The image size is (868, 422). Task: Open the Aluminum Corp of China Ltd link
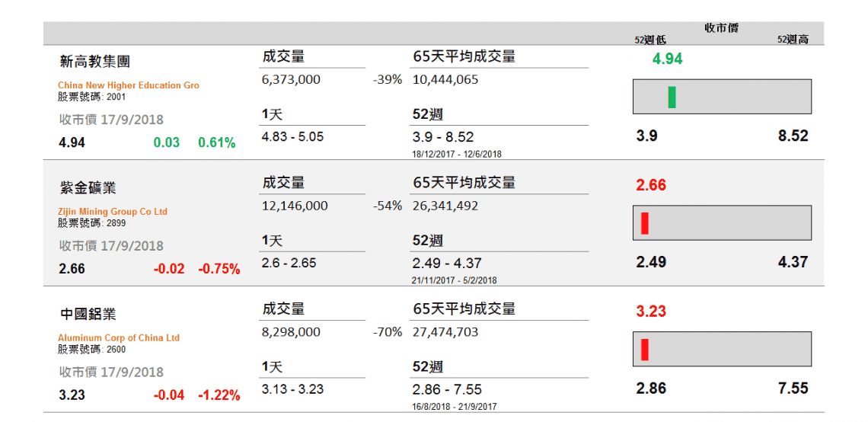pos(119,337)
